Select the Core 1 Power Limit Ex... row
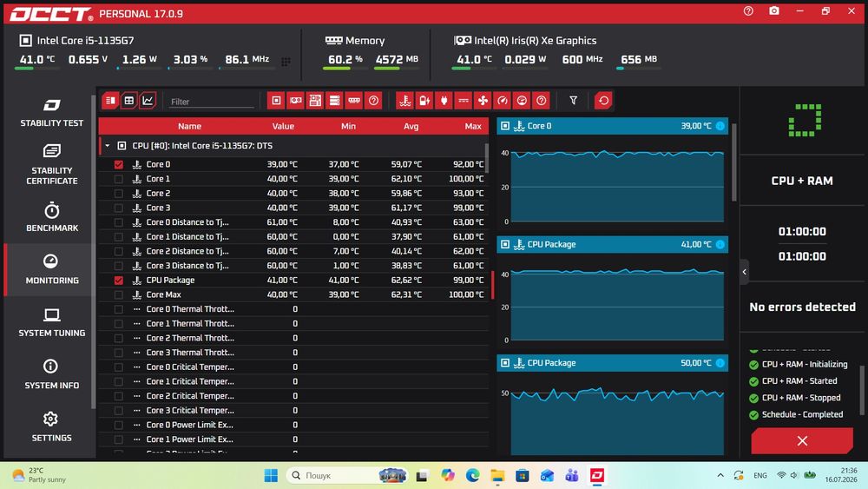The image size is (868, 489). (293, 439)
